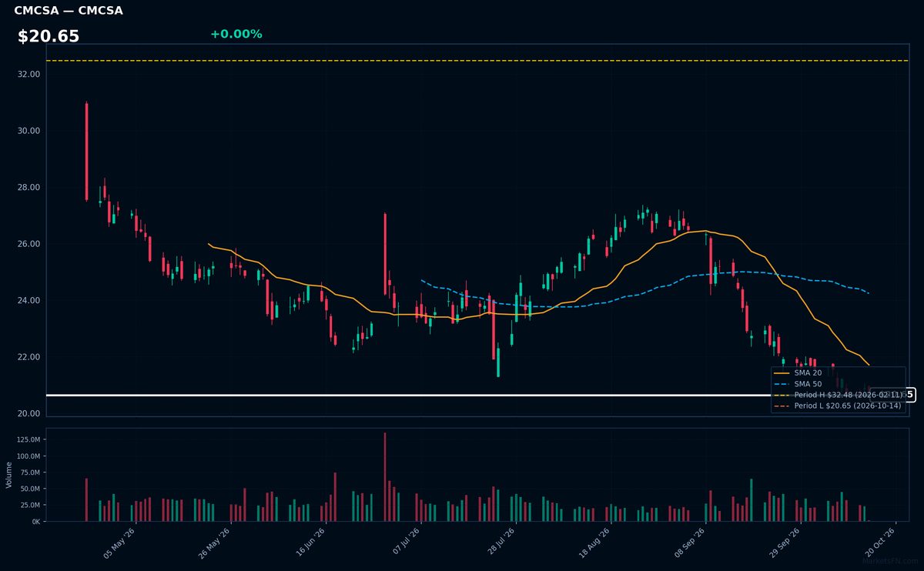
Task: Click the 22.00 price axis label
Action: coord(28,357)
